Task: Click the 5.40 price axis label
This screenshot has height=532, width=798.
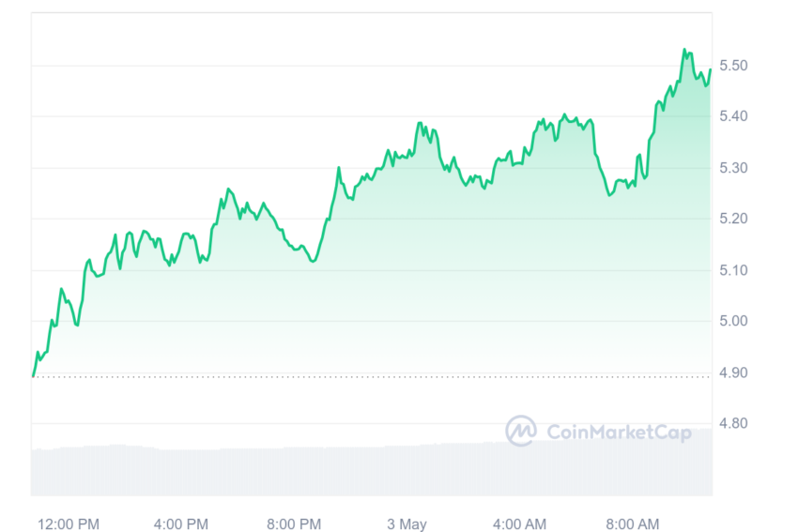Action: 733,116
